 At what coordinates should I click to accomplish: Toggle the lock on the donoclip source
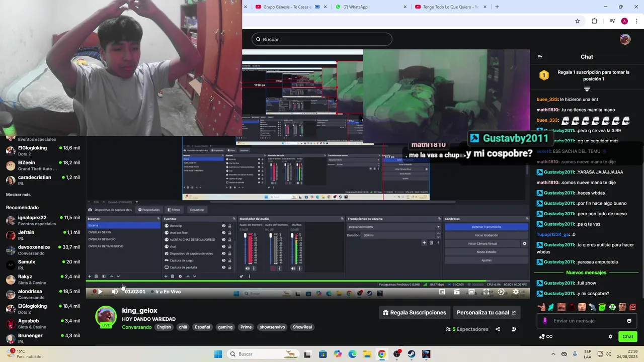coord(230,226)
